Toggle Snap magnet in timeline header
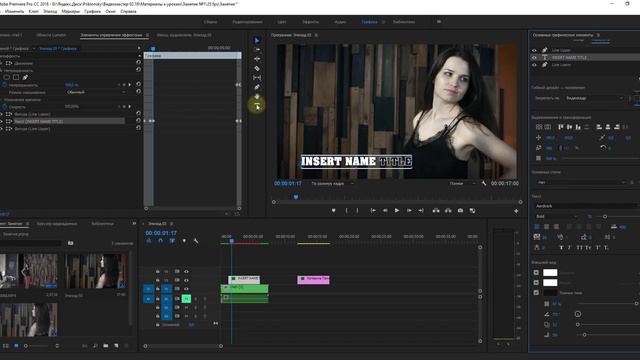 (x=160, y=241)
